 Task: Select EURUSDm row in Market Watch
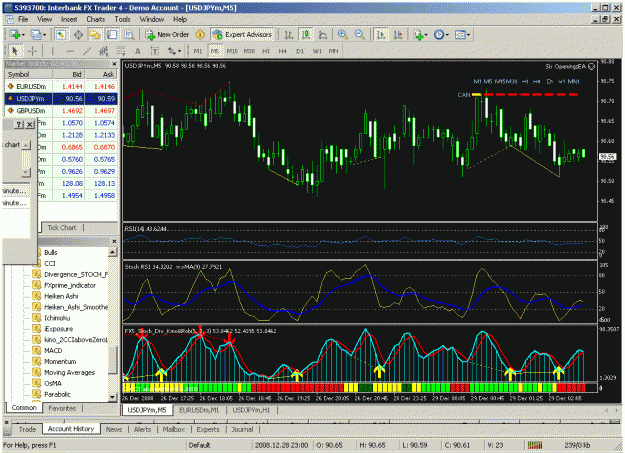pyautogui.click(x=61, y=87)
